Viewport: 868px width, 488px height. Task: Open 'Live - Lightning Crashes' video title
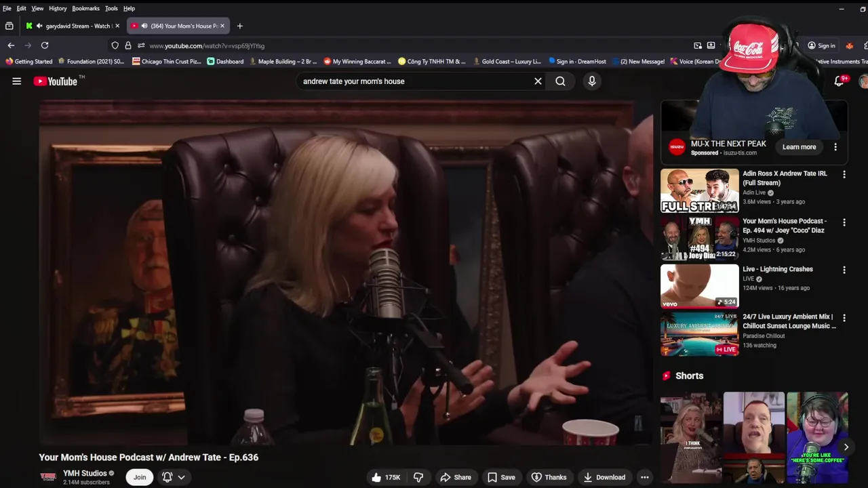coord(778,269)
